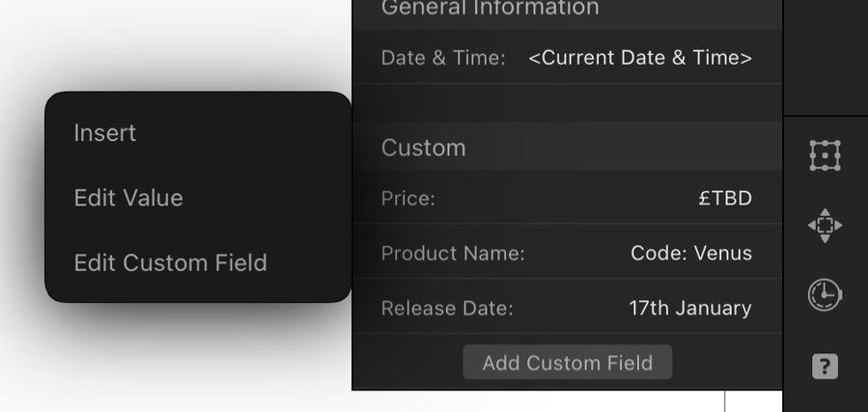Select the Price field label
Image resolution: width=868 pixels, height=412 pixels.
point(408,199)
